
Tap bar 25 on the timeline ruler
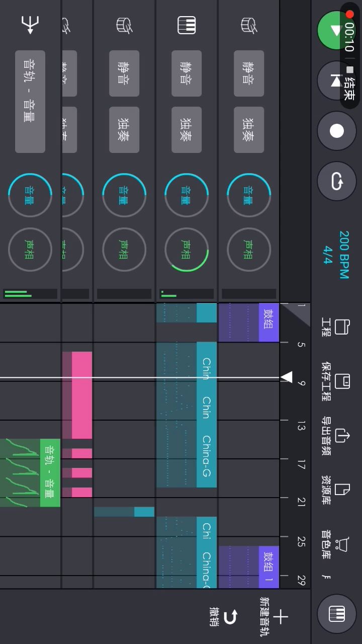tap(301, 541)
